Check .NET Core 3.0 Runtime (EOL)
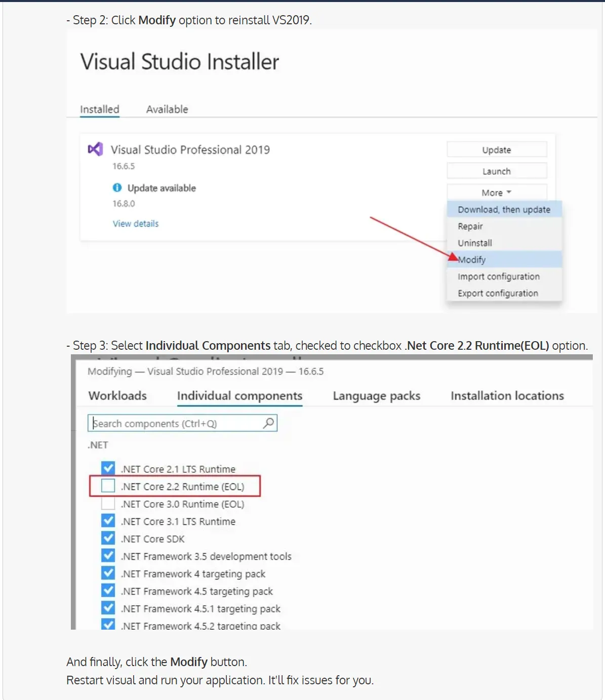Screen dimensions: 605x700 coord(108,504)
